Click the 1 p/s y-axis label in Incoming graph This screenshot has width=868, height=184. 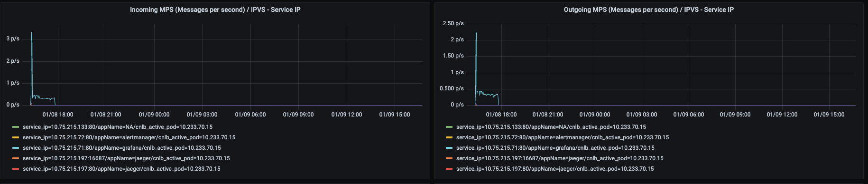pyautogui.click(x=13, y=83)
